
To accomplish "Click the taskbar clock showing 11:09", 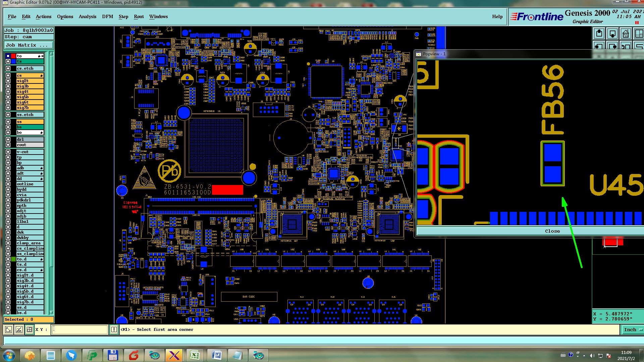I will tap(626, 353).
